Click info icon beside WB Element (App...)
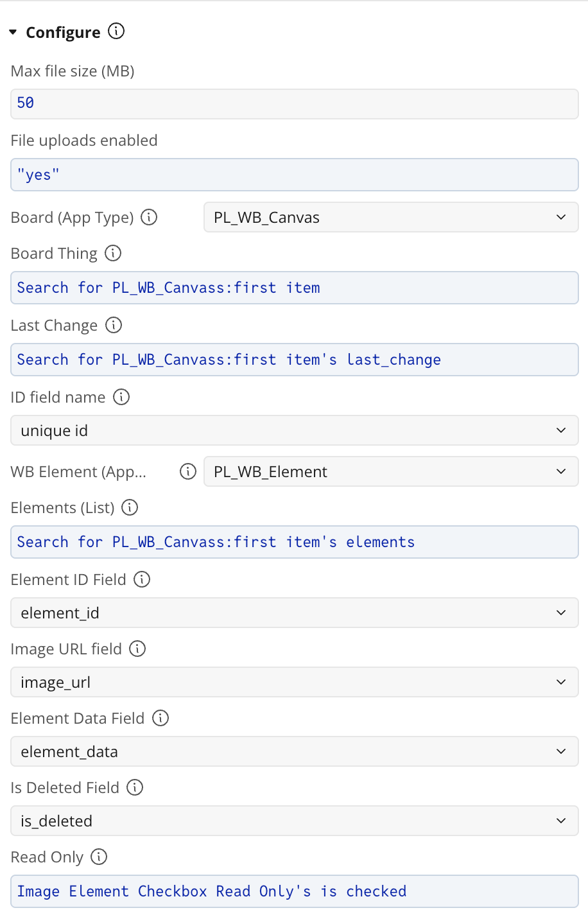 (x=188, y=471)
